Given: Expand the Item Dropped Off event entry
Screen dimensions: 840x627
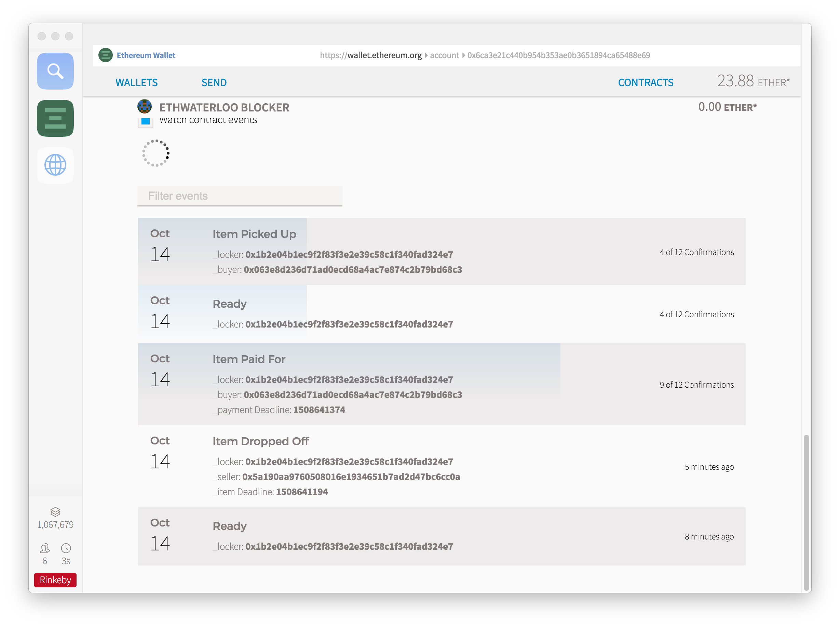Looking at the screenshot, I should click(261, 441).
